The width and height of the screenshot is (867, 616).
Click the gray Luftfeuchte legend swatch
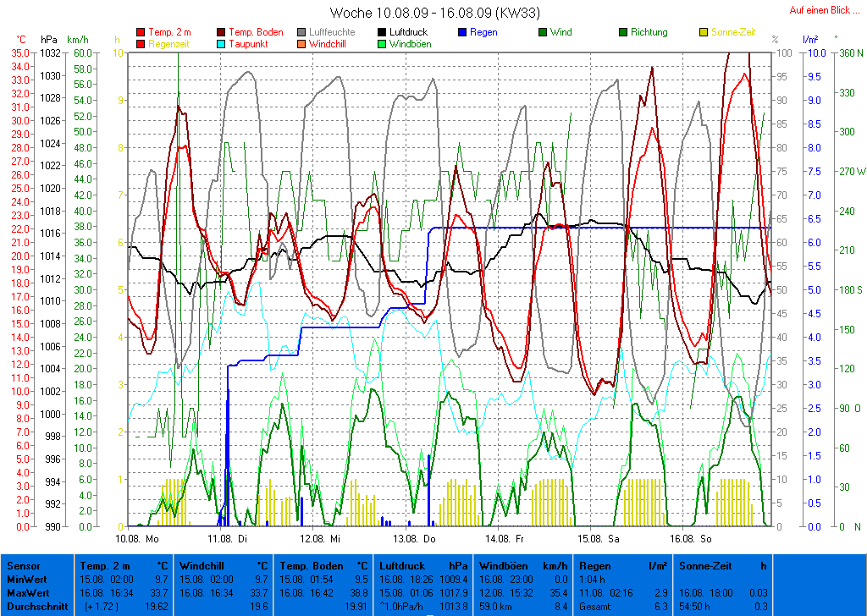[x=301, y=32]
